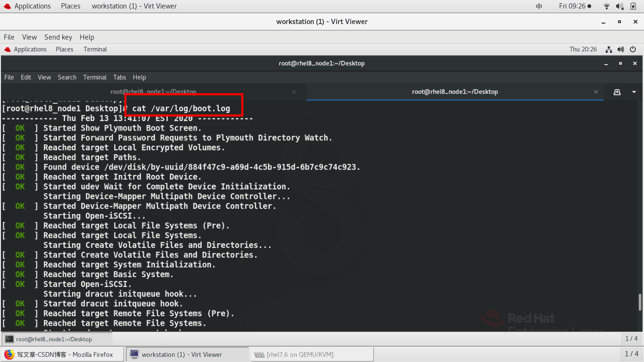Open the host Places menu
Image resolution: width=644 pixels, height=362 pixels.
point(70,6)
